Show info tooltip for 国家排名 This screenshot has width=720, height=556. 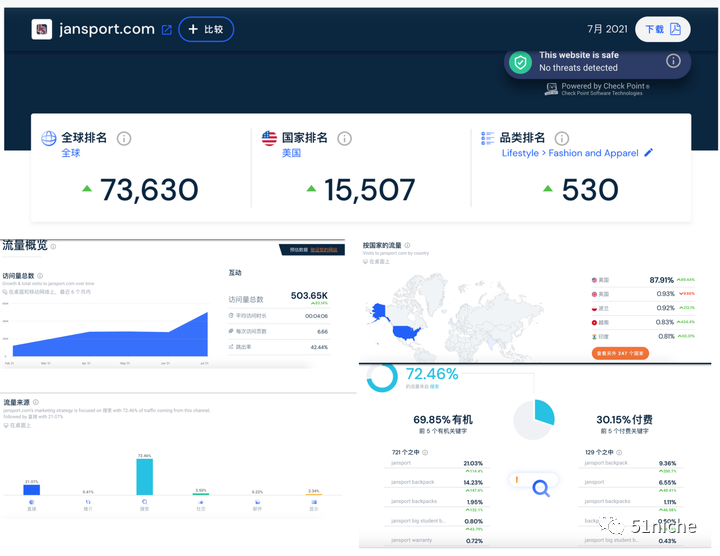pyautogui.click(x=344, y=138)
